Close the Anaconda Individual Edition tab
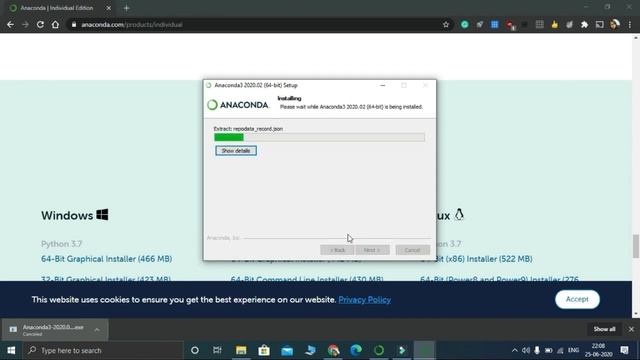640x360 pixels. click(x=109, y=8)
